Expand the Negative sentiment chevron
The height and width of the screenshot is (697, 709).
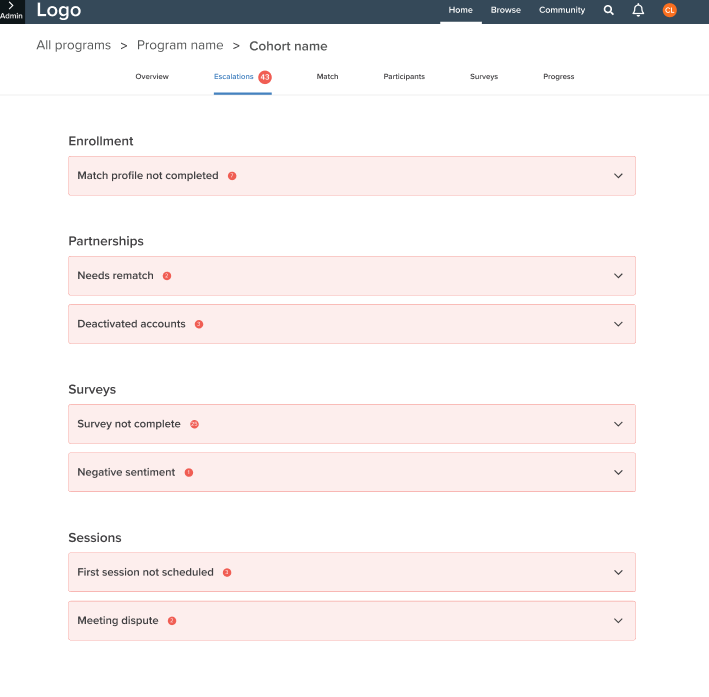tap(618, 473)
